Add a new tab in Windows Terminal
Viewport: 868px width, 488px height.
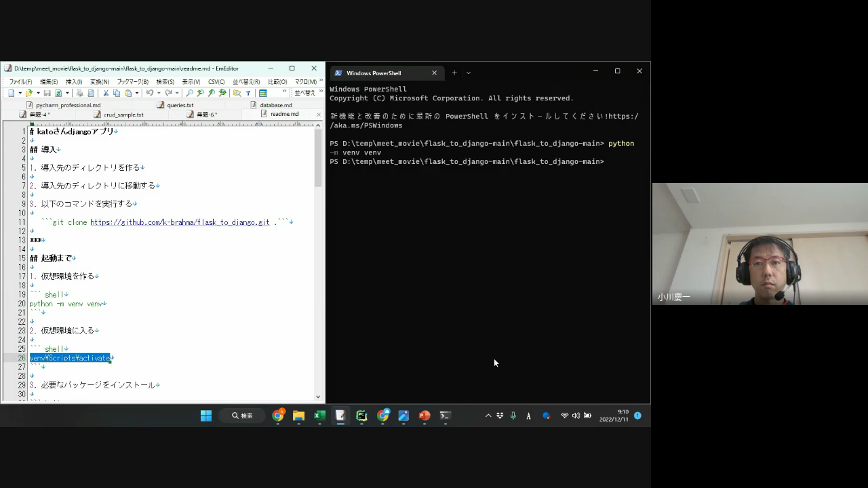(x=454, y=73)
